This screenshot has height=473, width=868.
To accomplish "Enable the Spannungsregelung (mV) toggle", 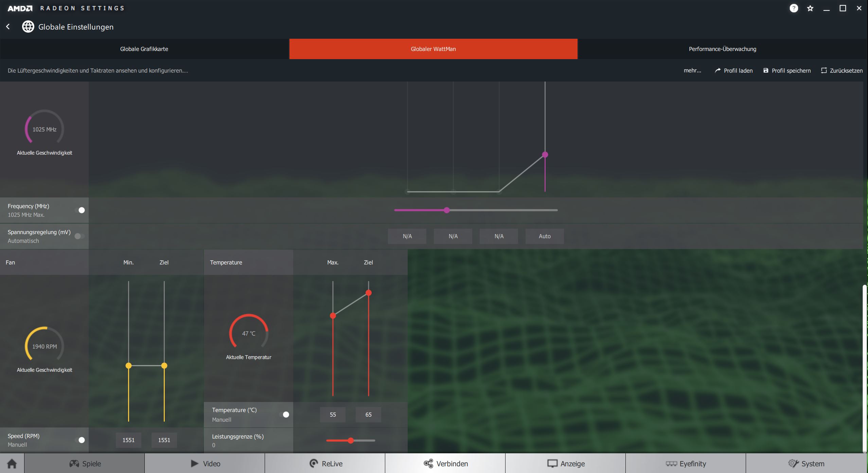I will pyautogui.click(x=79, y=236).
